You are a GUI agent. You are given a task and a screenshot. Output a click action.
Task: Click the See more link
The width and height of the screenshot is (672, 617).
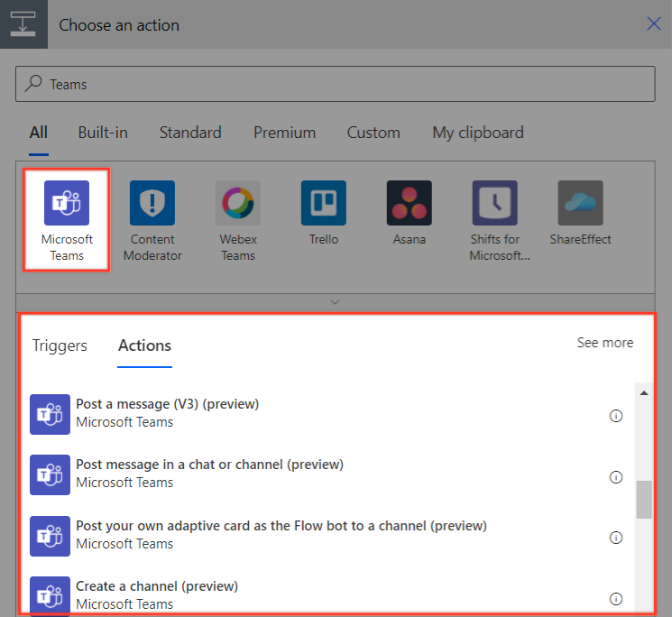[x=604, y=343]
